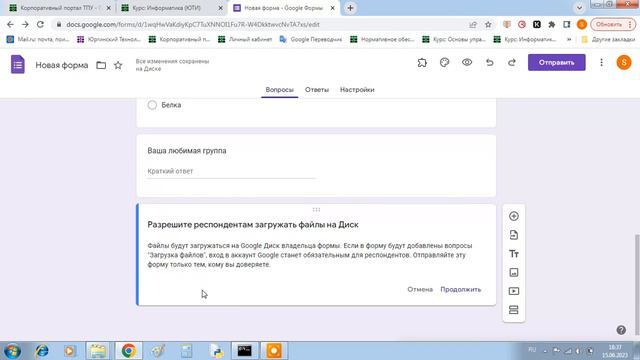Open the Google account avatar

(x=624, y=62)
